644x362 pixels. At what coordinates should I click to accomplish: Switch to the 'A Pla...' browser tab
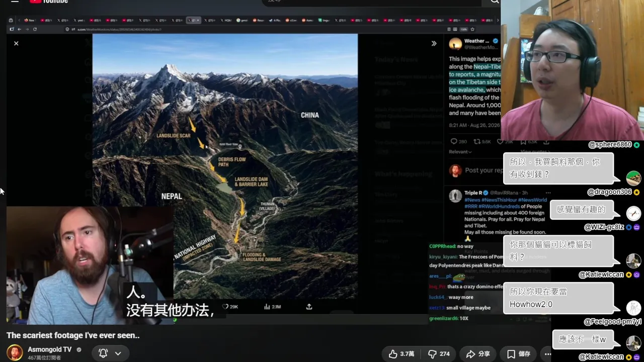coord(276,20)
